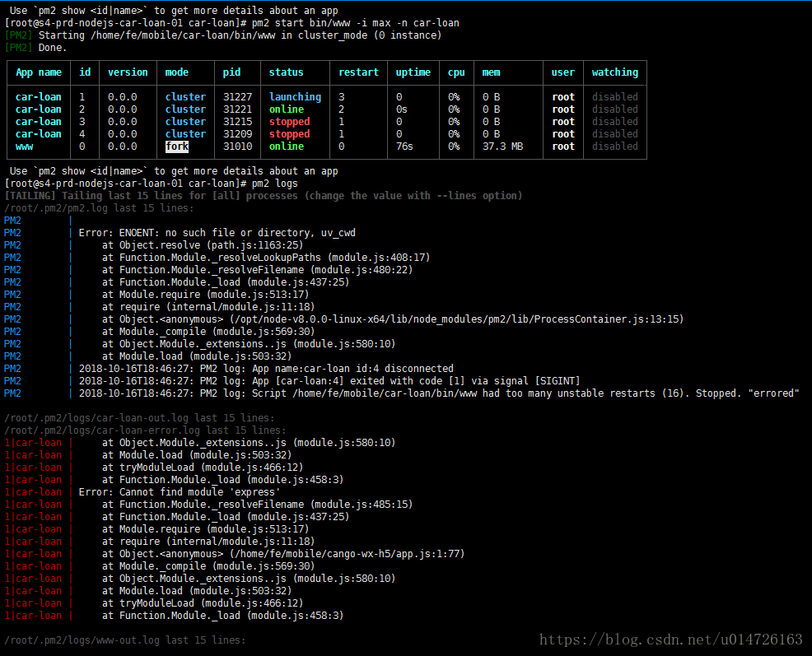This screenshot has height=656, width=812.
Task: Click the 'exited with code [1] via signal [SIGINT]' line
Action: (329, 381)
